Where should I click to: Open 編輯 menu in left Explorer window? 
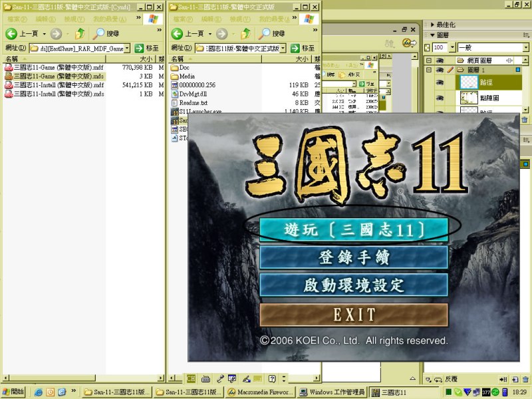[x=45, y=19]
